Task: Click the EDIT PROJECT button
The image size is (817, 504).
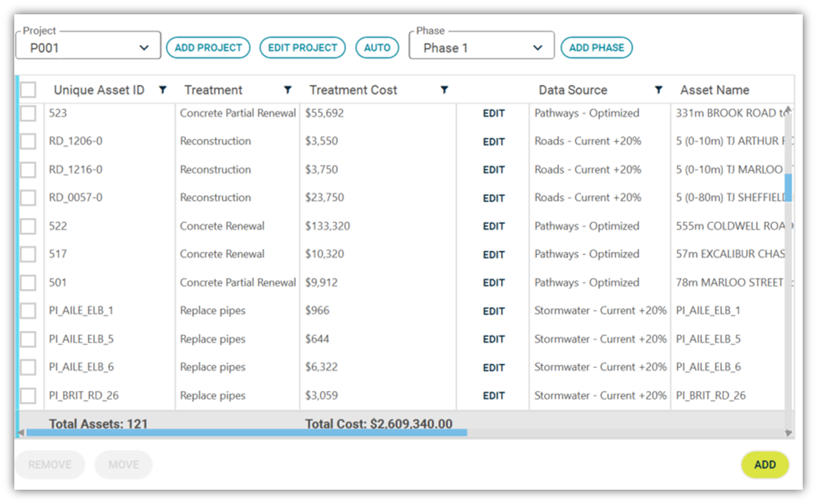Action: click(303, 47)
